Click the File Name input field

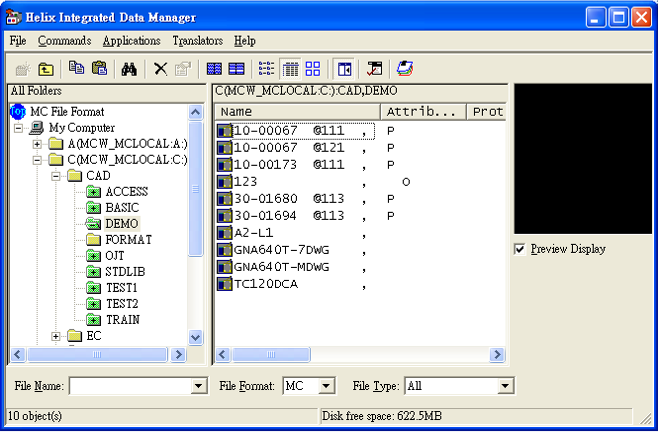tap(130, 386)
